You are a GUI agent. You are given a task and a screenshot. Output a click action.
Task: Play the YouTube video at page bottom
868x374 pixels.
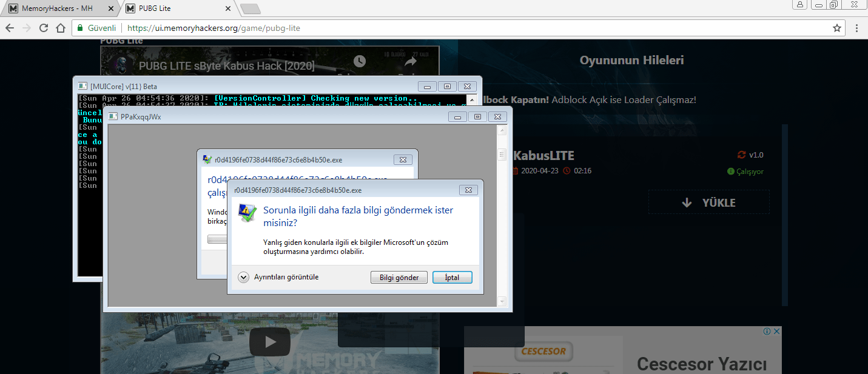coord(270,342)
